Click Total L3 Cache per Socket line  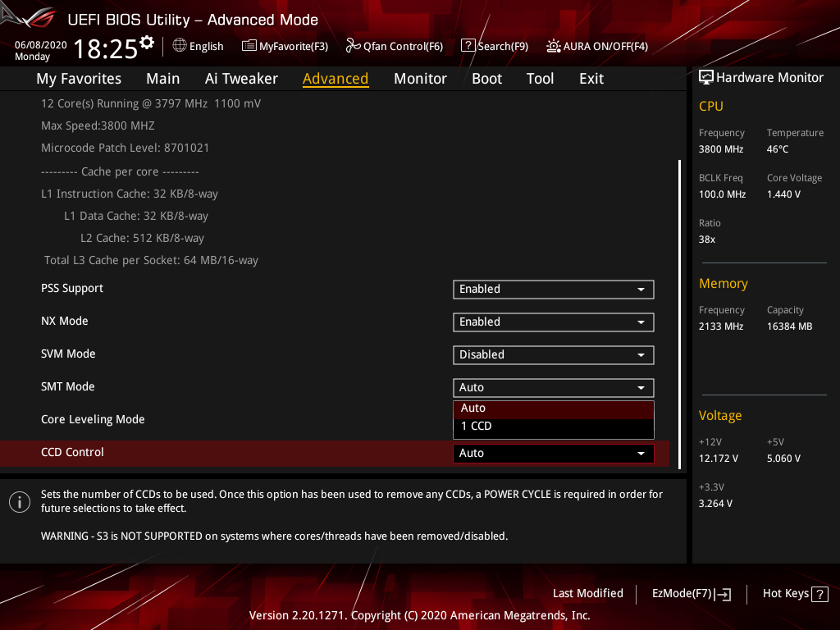(151, 260)
